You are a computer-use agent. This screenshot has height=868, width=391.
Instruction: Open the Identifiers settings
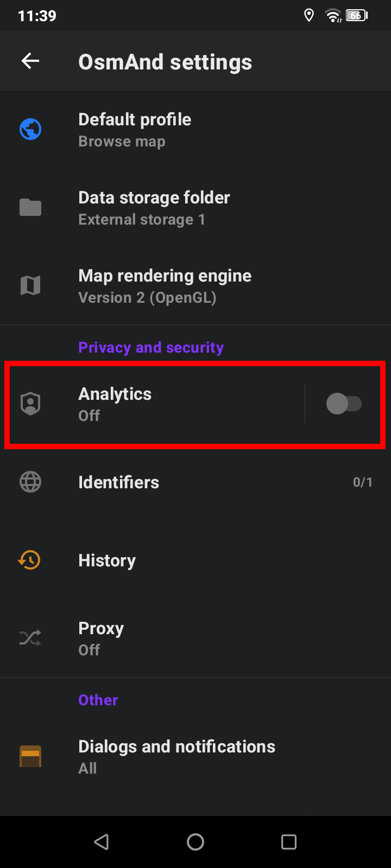pyautogui.click(x=118, y=482)
